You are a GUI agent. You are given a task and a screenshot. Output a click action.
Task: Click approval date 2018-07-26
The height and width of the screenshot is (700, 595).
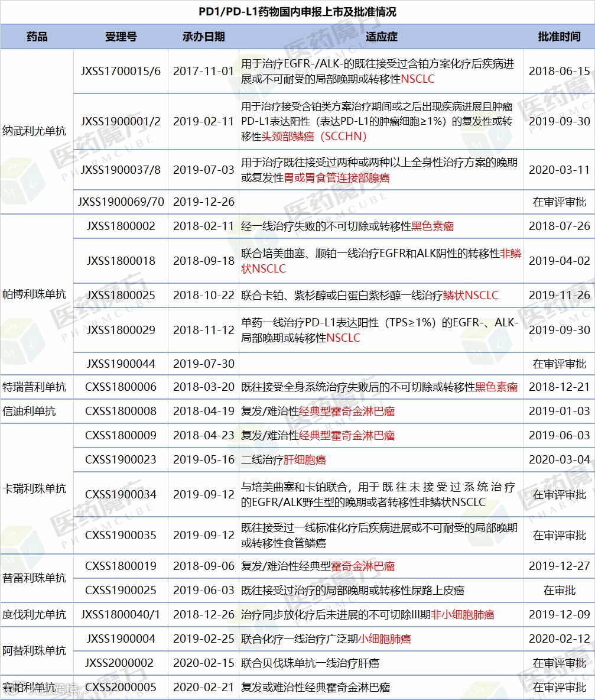[x=560, y=226]
